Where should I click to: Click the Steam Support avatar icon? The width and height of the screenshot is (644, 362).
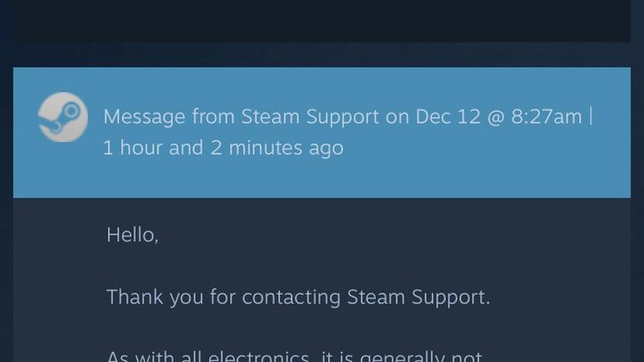pos(63,117)
